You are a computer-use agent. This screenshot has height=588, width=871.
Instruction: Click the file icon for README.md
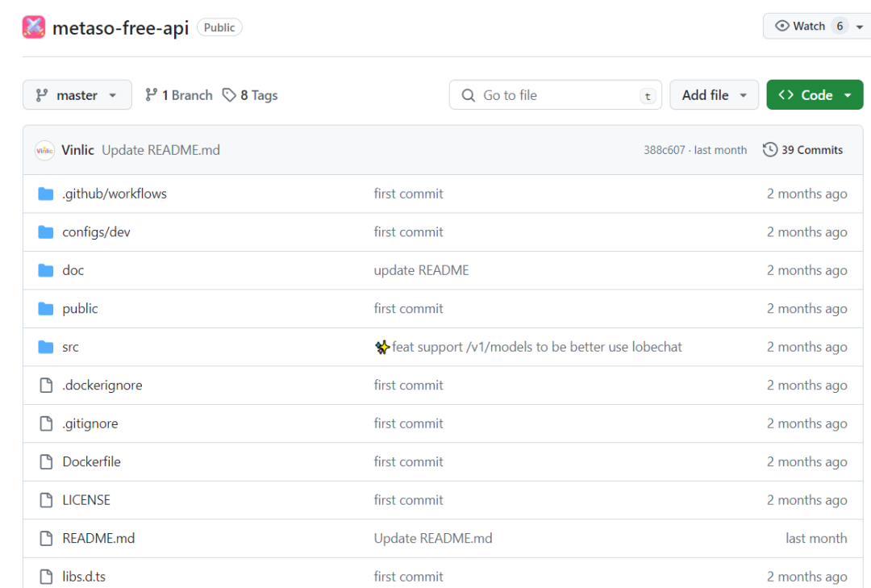[x=46, y=539]
